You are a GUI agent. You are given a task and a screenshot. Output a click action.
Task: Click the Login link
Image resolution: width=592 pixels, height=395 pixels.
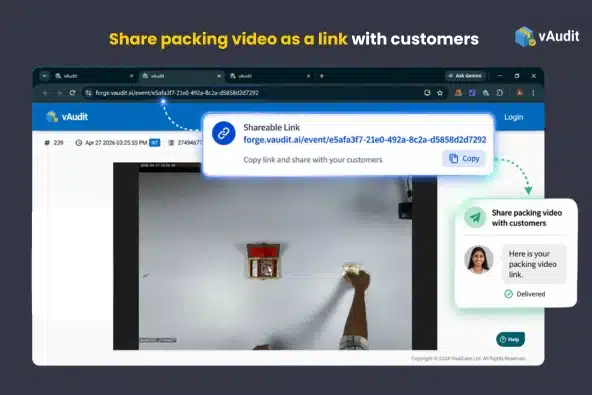point(513,117)
